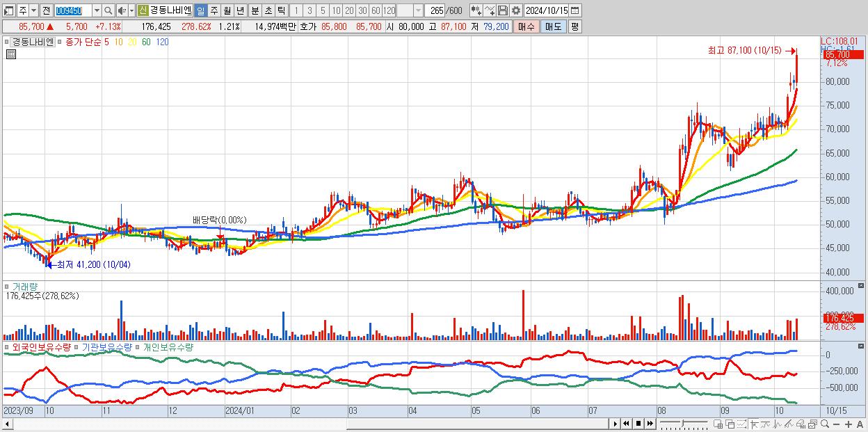
Task: Select the 분 minute period tab
Action: click(x=254, y=10)
